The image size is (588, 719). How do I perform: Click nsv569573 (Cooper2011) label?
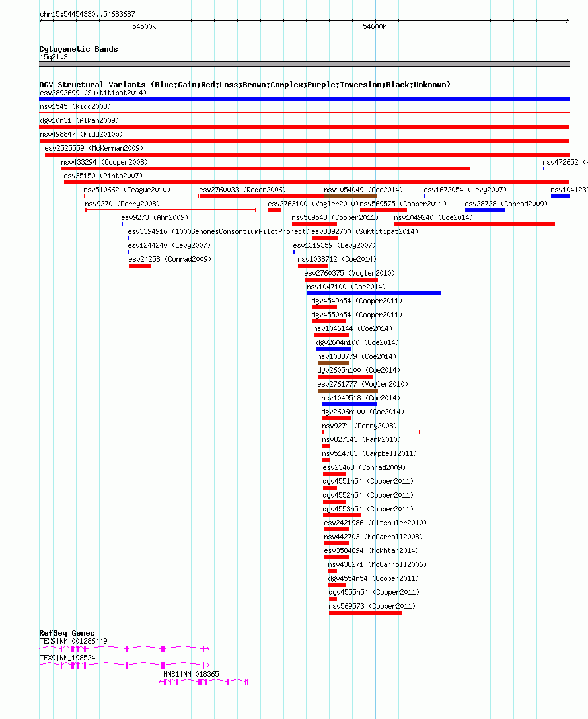pos(372,606)
